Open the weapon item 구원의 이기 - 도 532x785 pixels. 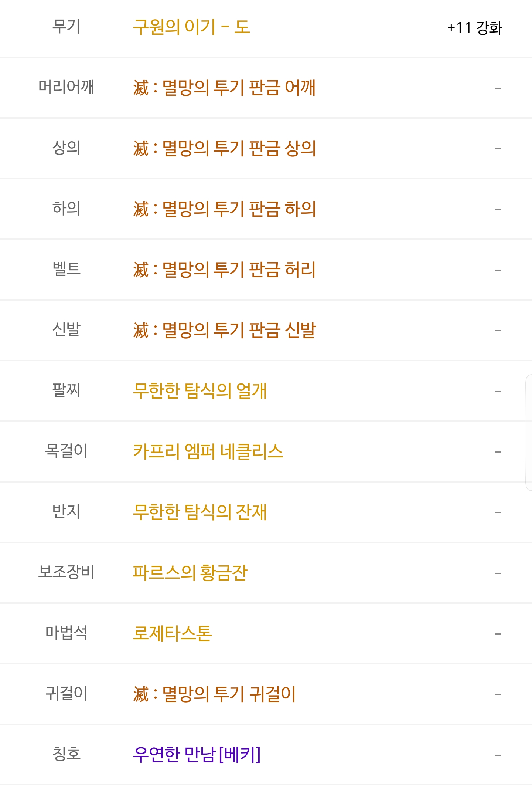tap(191, 27)
